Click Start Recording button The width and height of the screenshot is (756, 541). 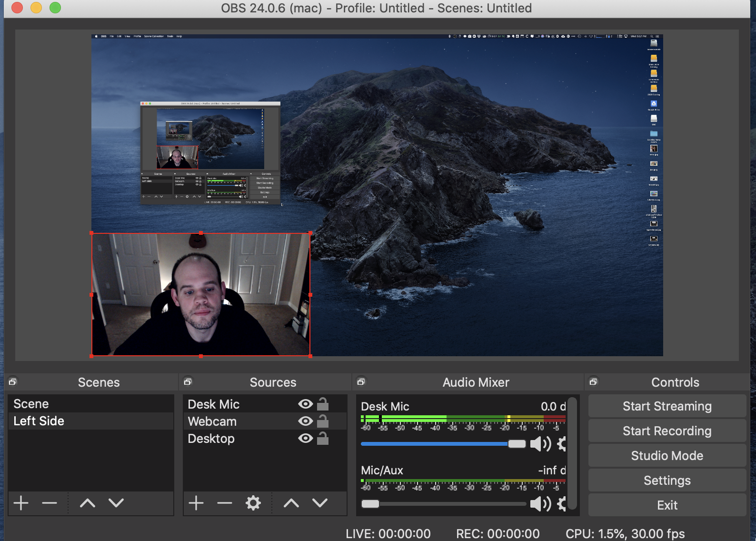click(x=666, y=431)
